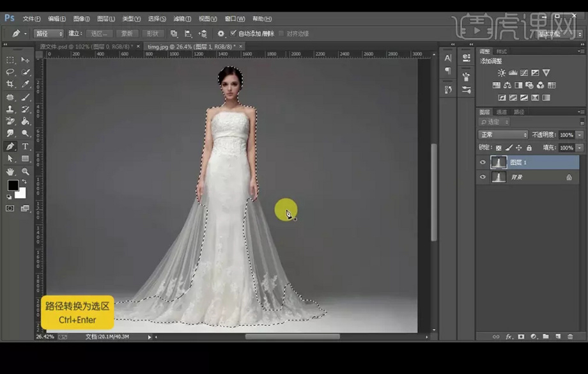This screenshot has height=374, width=588.
Task: Add a Levels adjustment
Action: coord(513,73)
